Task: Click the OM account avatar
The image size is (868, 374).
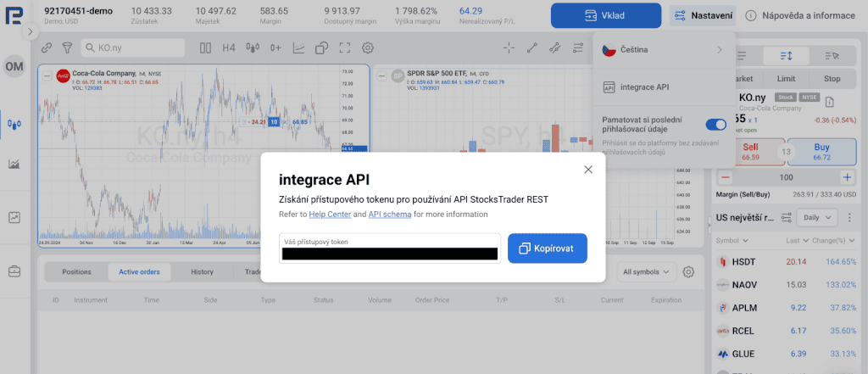Action: (14, 67)
